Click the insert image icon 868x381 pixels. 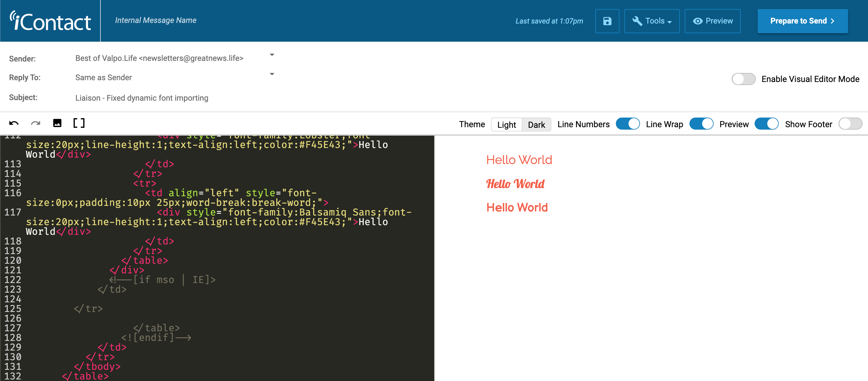tap(57, 123)
